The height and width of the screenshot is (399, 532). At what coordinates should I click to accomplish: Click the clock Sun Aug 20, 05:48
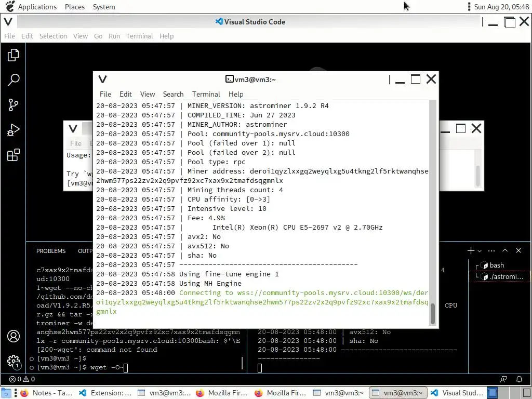(501, 7)
